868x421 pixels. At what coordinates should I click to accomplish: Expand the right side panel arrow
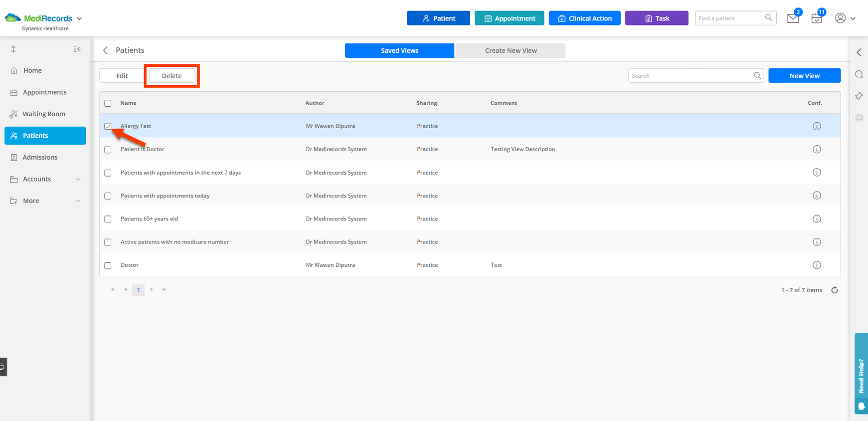point(859,52)
